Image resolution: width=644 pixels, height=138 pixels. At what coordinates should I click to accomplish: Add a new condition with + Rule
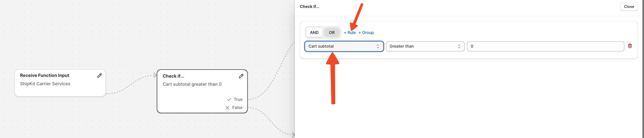pyautogui.click(x=350, y=33)
